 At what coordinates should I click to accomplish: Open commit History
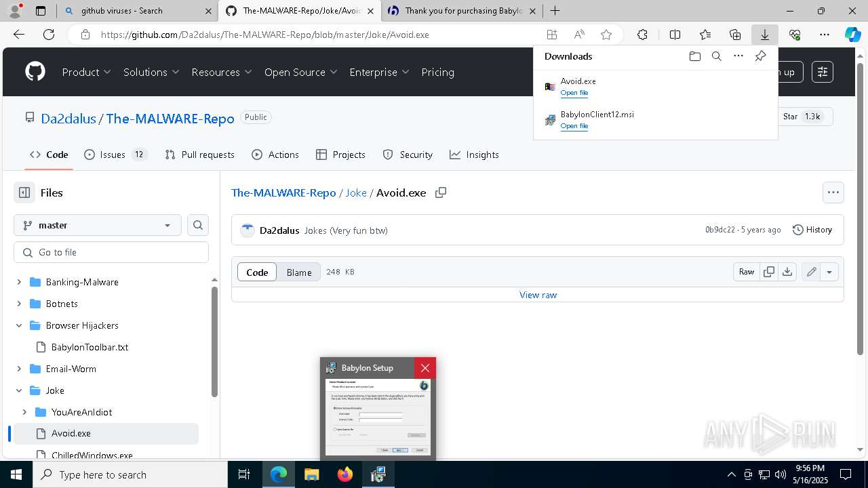[812, 230]
